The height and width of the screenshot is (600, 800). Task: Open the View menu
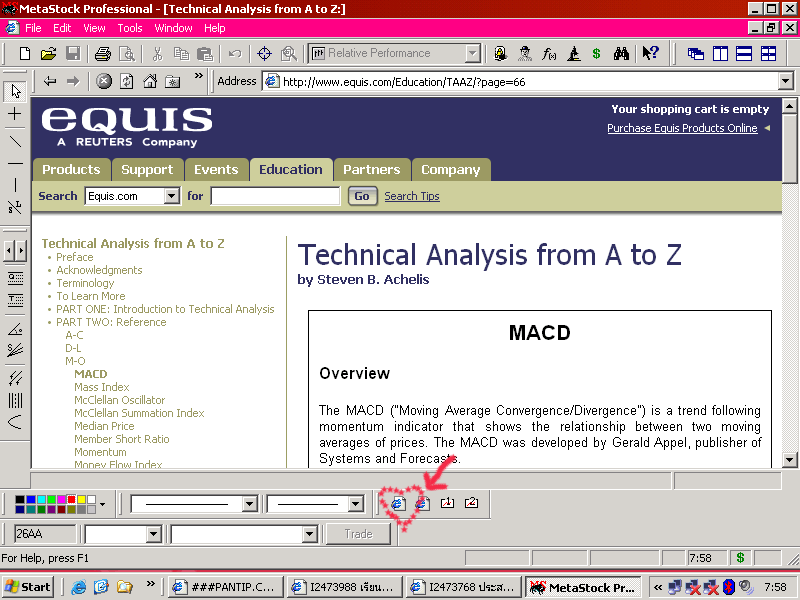tap(94, 28)
